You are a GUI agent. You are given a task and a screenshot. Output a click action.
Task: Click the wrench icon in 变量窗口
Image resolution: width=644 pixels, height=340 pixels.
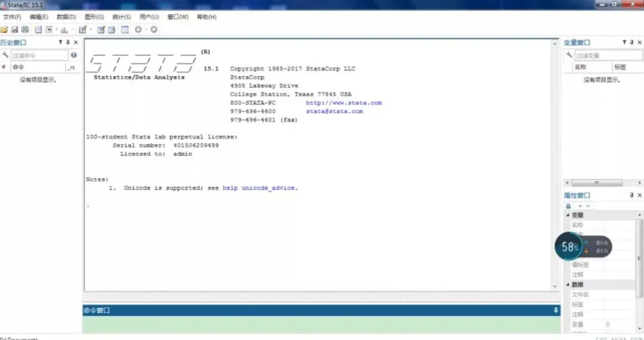coord(569,55)
